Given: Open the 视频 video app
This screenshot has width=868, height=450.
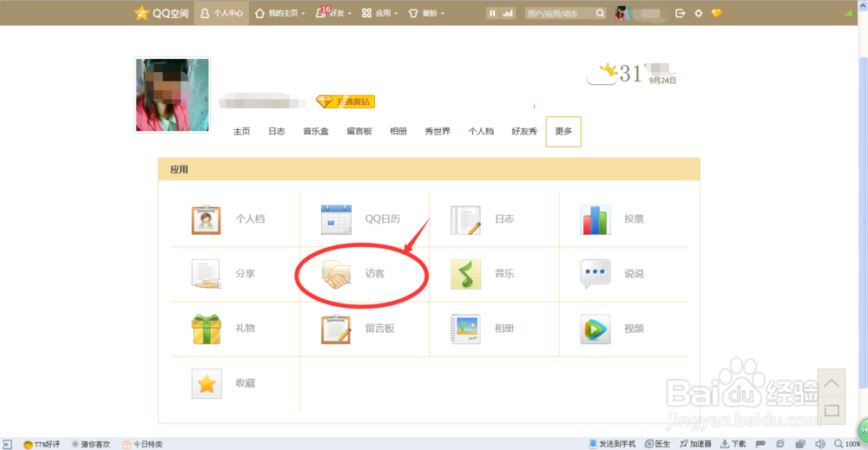Looking at the screenshot, I should (595, 329).
